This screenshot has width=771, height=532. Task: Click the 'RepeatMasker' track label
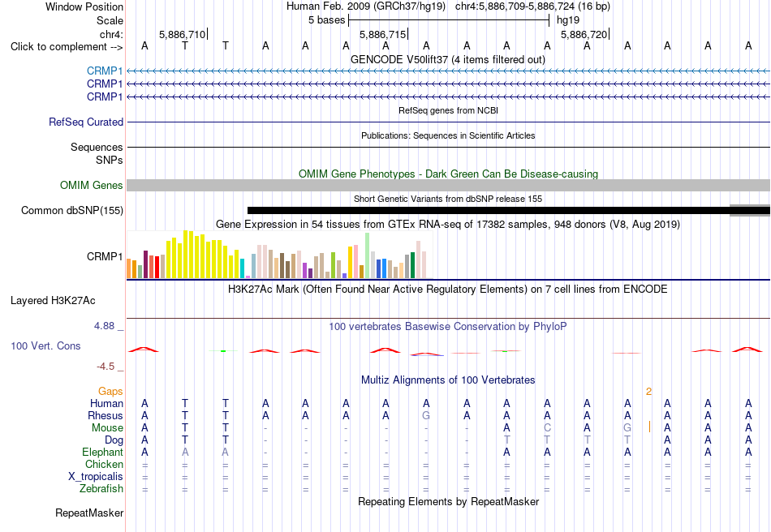[x=89, y=513]
